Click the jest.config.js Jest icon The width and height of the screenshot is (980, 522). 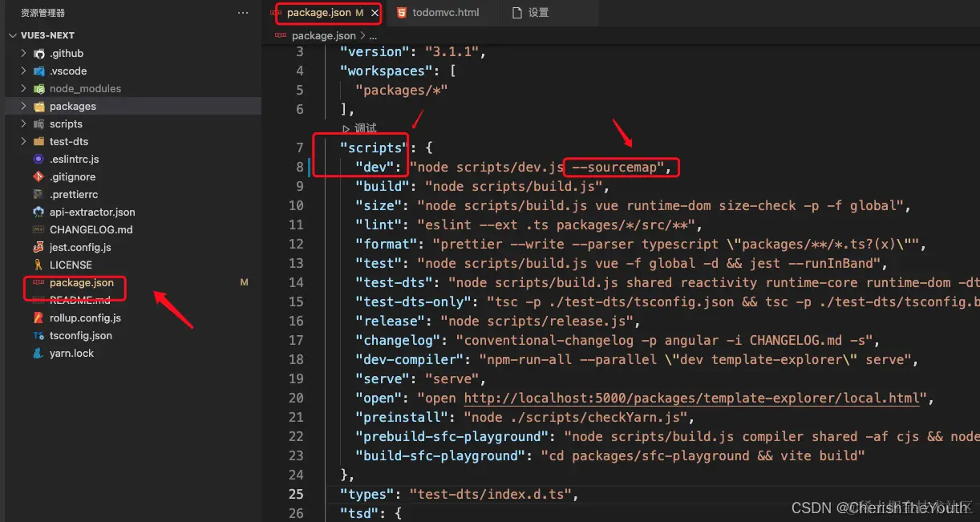[38, 248]
